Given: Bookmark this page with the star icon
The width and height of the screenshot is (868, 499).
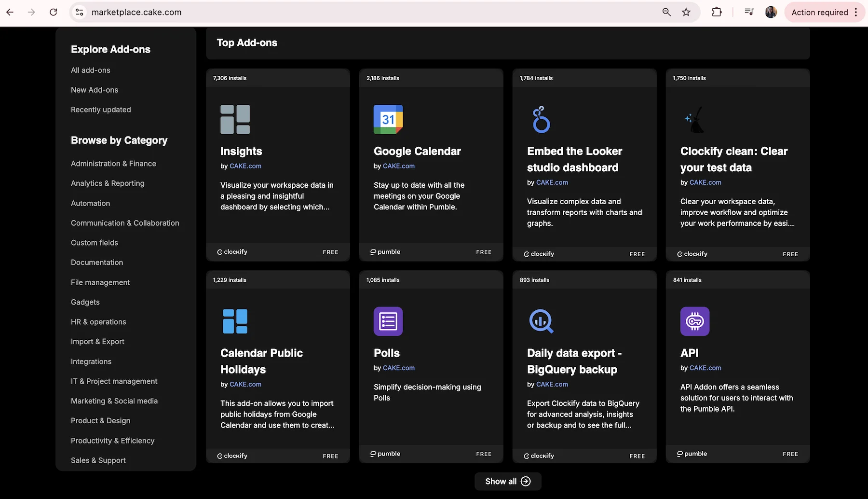Looking at the screenshot, I should coord(686,12).
